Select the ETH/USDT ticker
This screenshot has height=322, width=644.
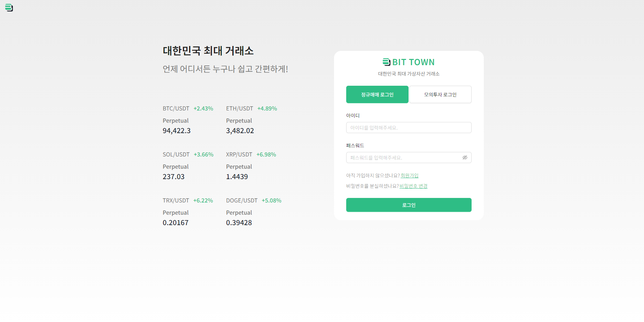(x=240, y=108)
